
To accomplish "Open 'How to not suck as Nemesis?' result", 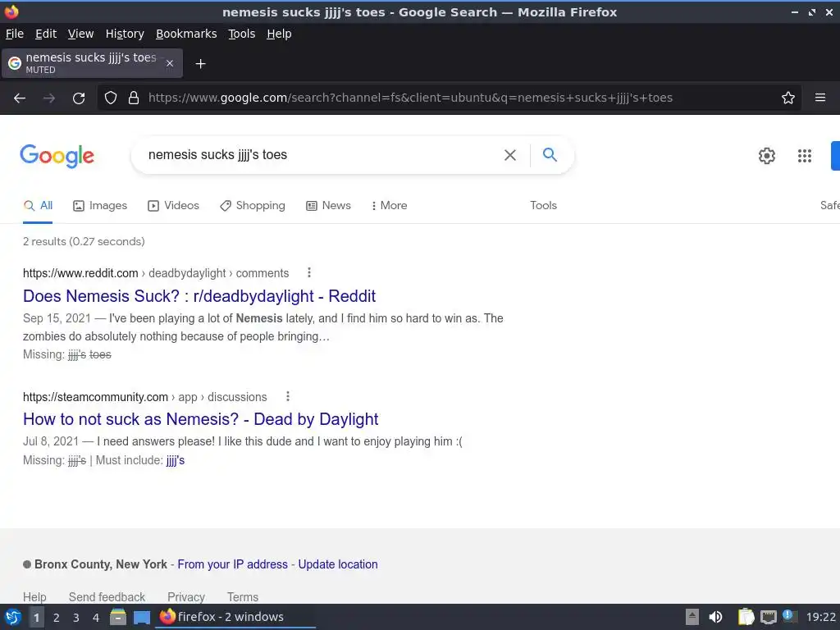I will point(200,419).
